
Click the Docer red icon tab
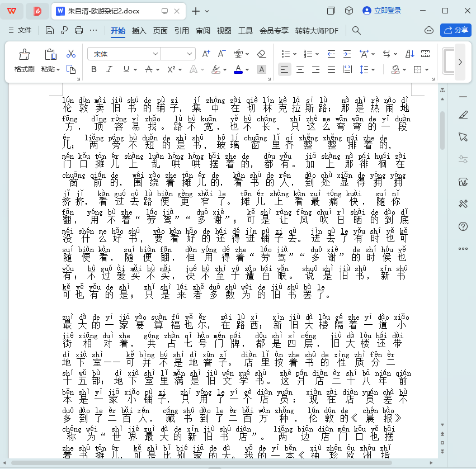coord(37,11)
